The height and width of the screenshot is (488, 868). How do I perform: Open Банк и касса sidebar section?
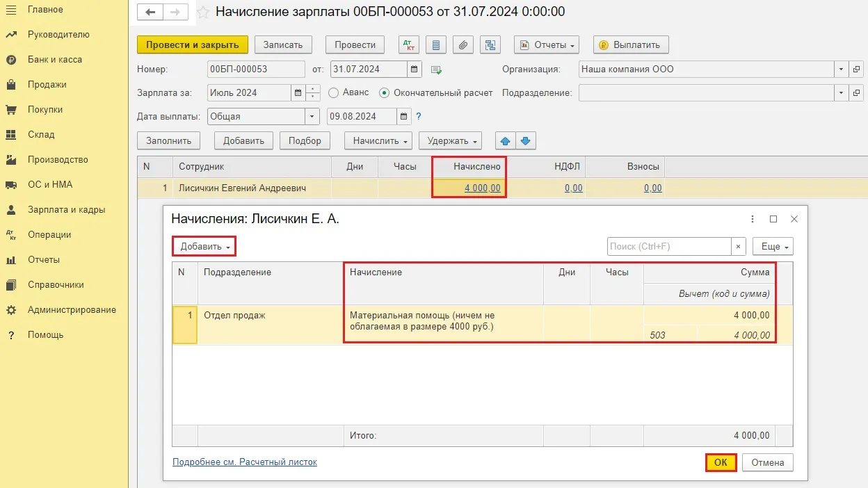[55, 59]
